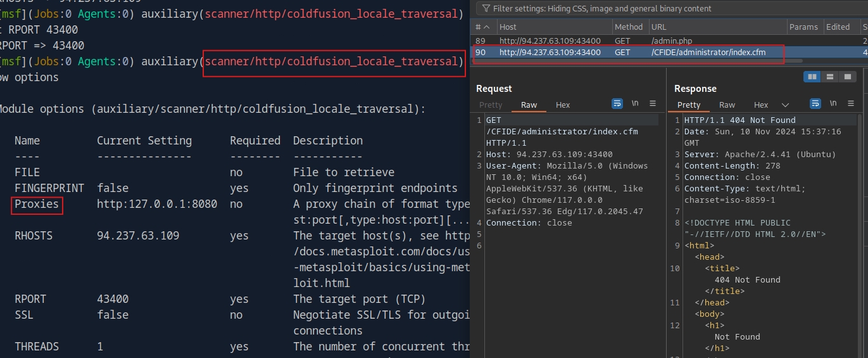Image resolution: width=868 pixels, height=358 pixels.
Task: Click the filter funnel icon
Action: [486, 9]
